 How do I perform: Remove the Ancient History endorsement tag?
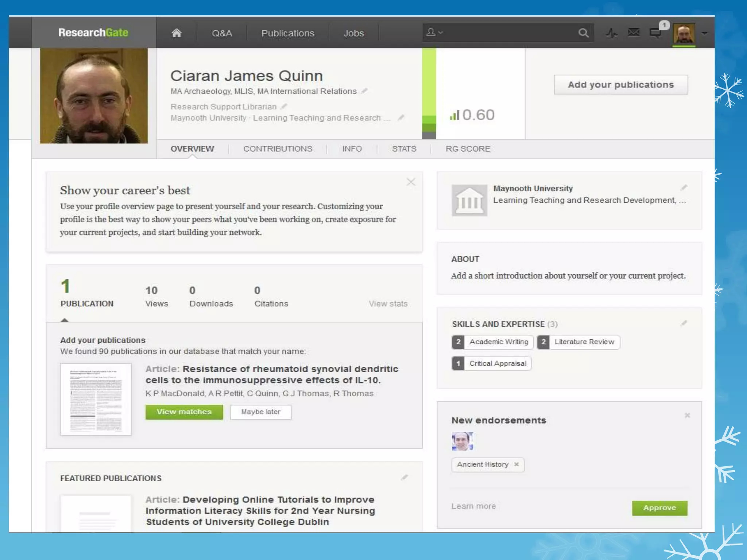516,464
